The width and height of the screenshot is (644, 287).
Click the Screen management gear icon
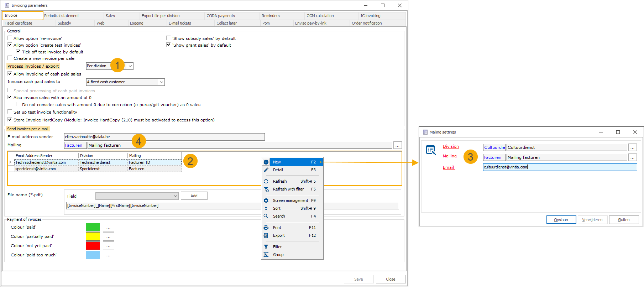[266, 201]
